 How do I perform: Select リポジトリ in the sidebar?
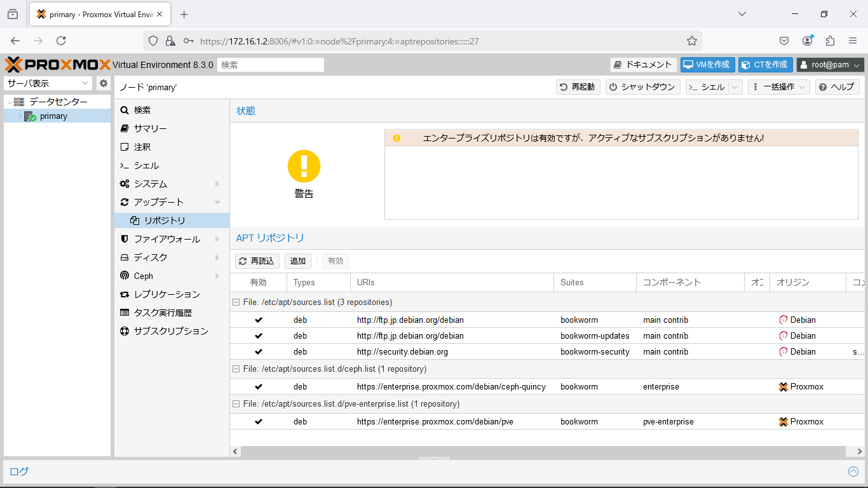tap(172, 220)
